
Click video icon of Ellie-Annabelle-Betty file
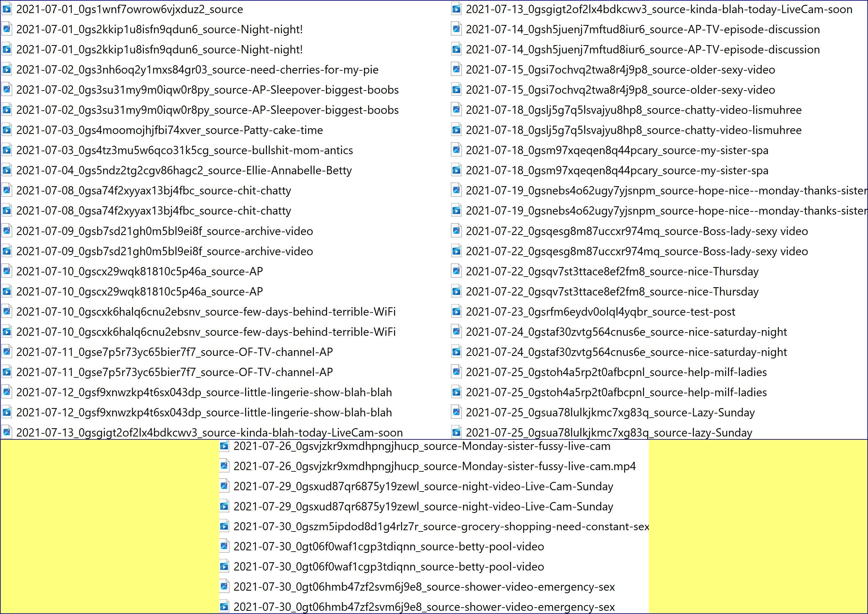tap(7, 170)
